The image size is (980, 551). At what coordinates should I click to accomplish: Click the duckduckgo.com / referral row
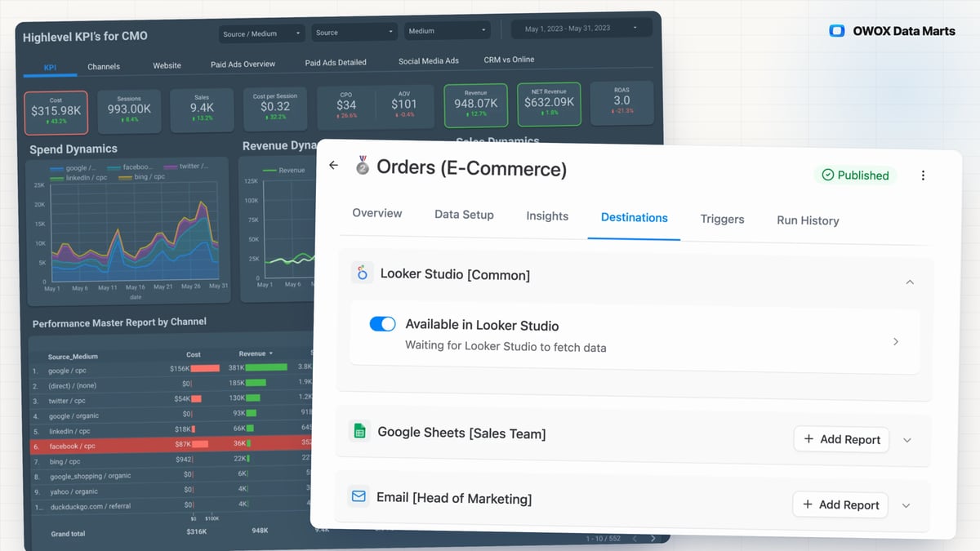tap(171, 505)
